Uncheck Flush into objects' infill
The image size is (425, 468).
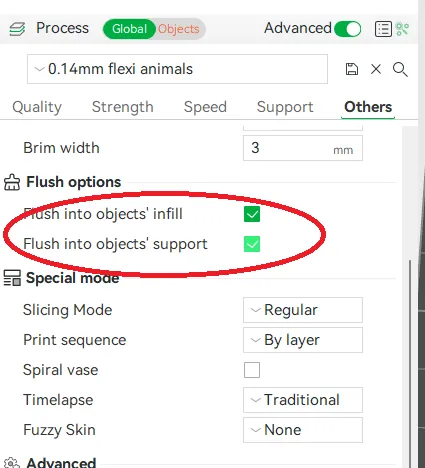[x=252, y=214]
